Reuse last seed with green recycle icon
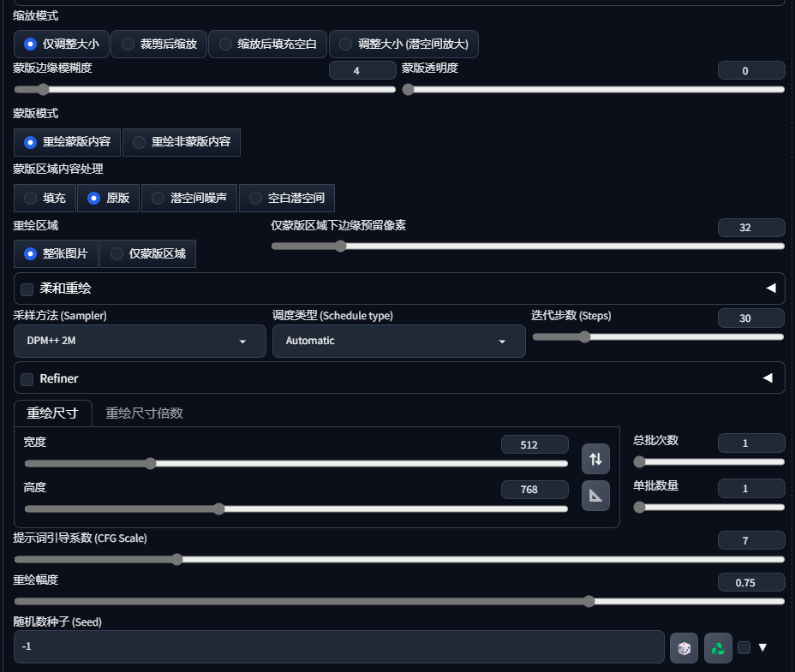The height and width of the screenshot is (672, 795). (x=718, y=648)
